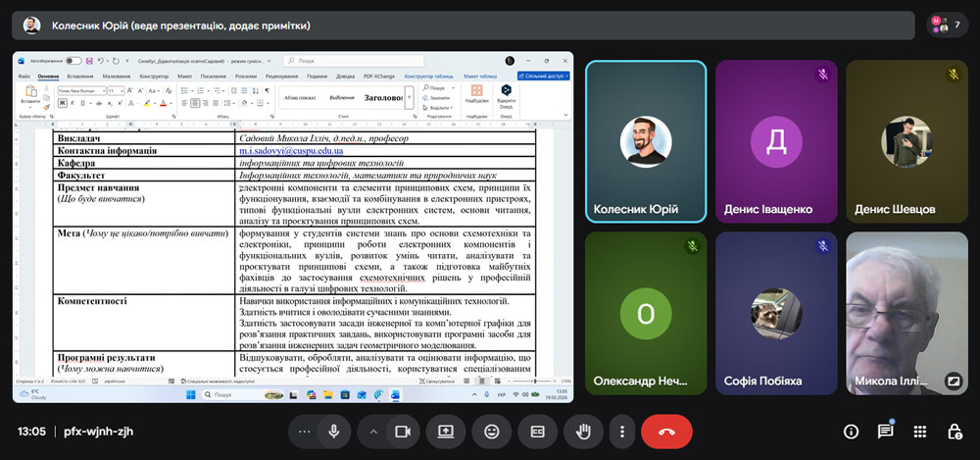This screenshot has width=980, height=460.
Task: Open more options three-dot menu
Action: coord(621,431)
